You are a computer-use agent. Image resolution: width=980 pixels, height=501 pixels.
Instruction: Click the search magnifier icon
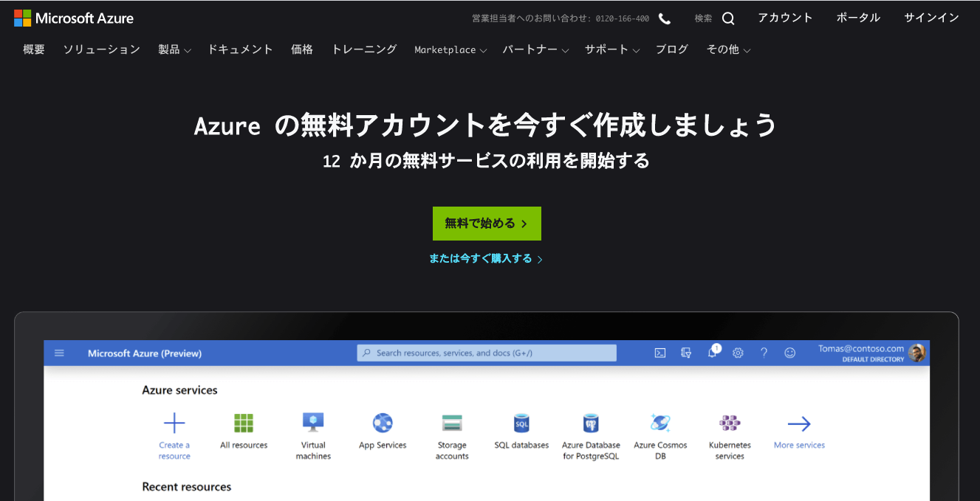[728, 18]
